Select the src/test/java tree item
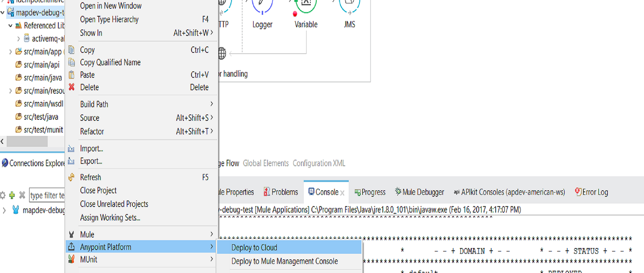644x273 pixels. coord(37,117)
